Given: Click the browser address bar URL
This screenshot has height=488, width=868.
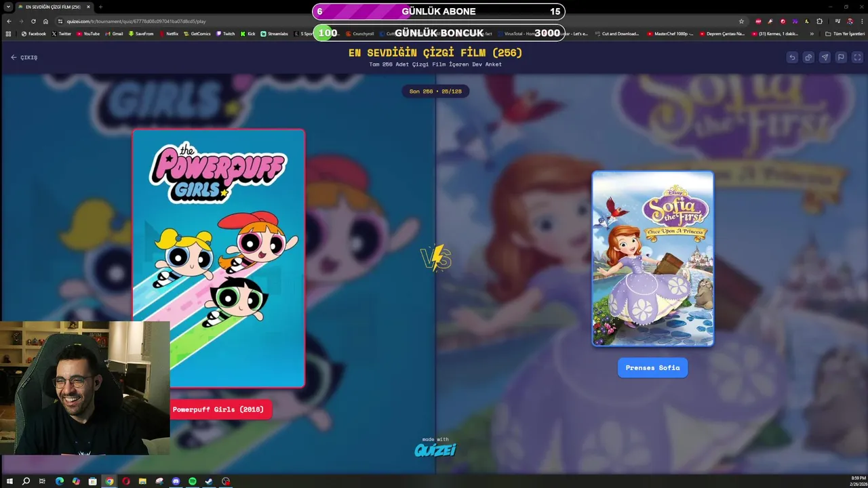Looking at the screenshot, I should [136, 21].
